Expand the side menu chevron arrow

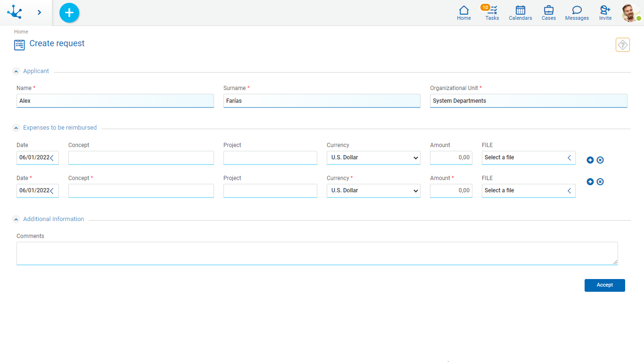coord(39,13)
